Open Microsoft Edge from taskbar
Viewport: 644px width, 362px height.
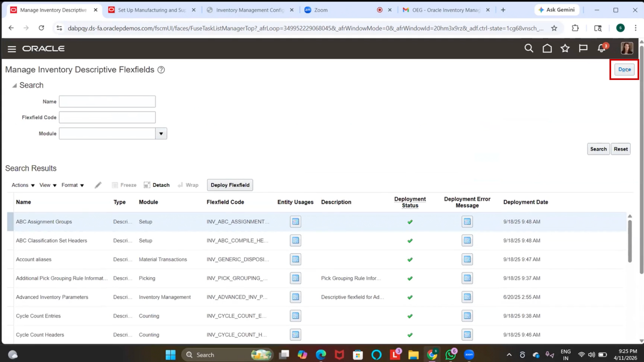pos(321,355)
